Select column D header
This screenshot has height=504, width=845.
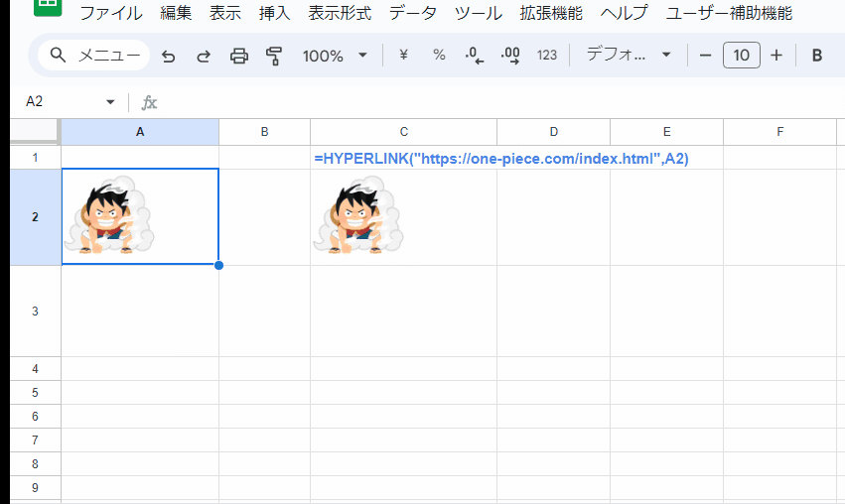[553, 132]
